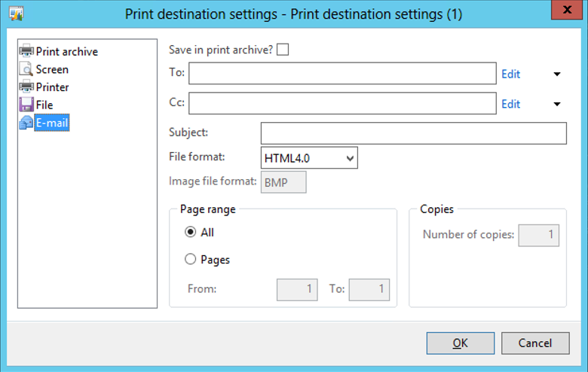Image resolution: width=588 pixels, height=372 pixels.
Task: Expand the arrow beside Cc Edit
Action: pyautogui.click(x=557, y=104)
